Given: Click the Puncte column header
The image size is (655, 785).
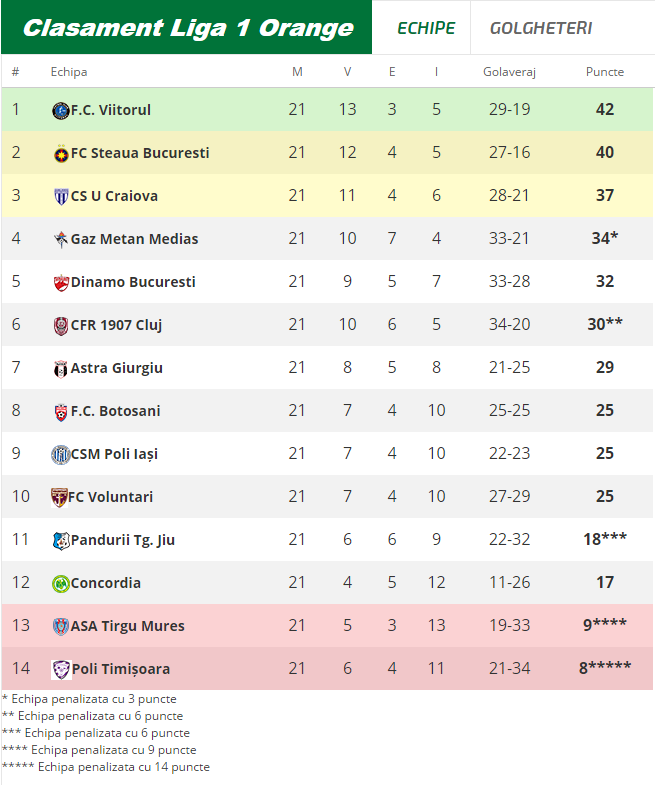Looking at the screenshot, I should click(x=604, y=72).
